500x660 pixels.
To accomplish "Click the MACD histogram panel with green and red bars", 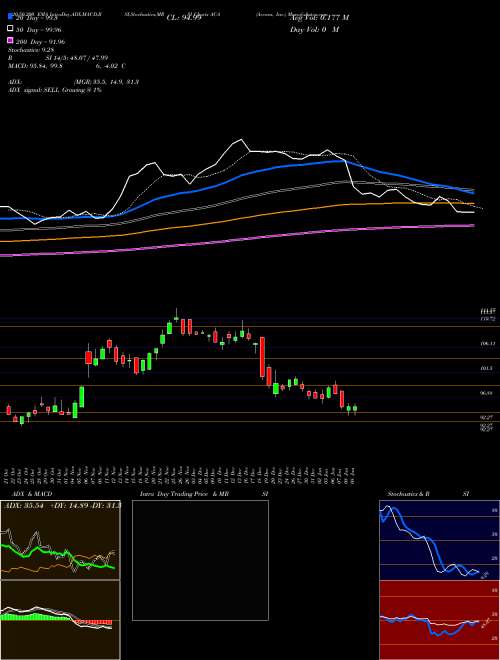I will (x=60, y=620).
